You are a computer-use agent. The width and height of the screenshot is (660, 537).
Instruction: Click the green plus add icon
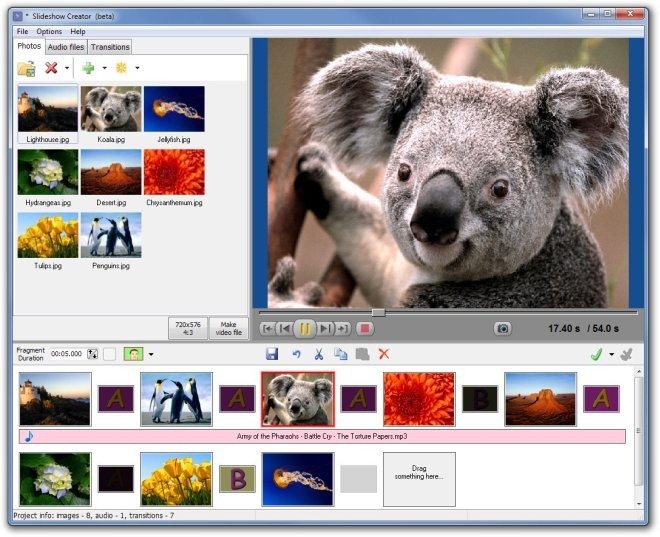[x=88, y=68]
